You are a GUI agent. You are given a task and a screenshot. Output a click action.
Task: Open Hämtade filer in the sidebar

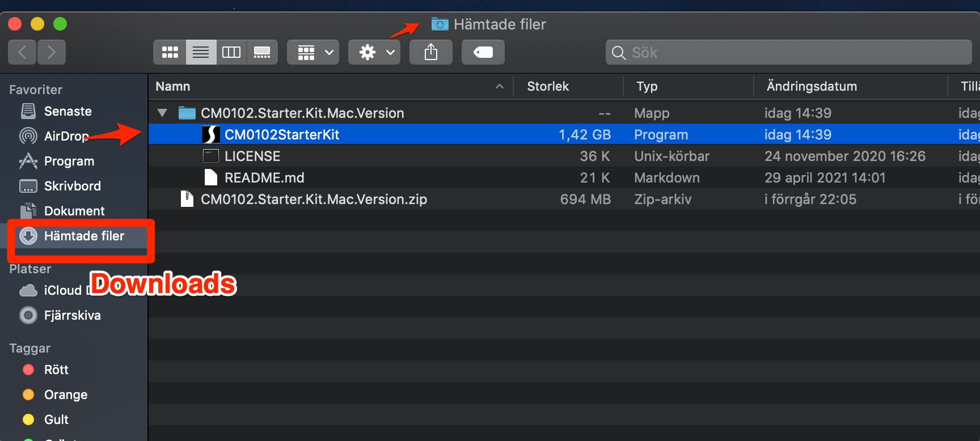click(x=84, y=236)
